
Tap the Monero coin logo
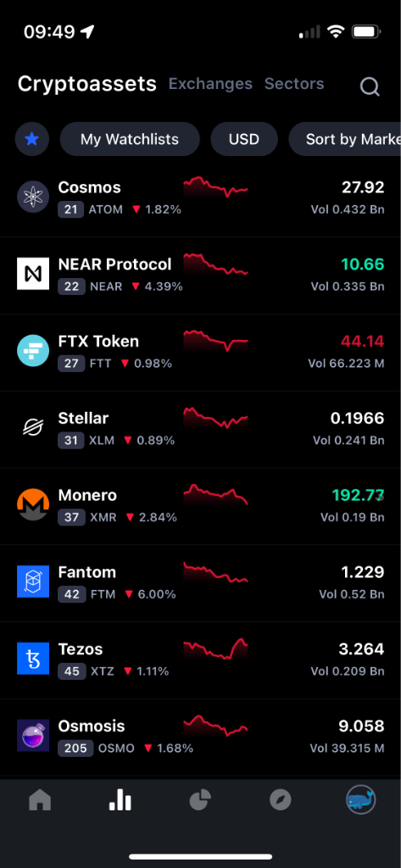[x=33, y=505]
